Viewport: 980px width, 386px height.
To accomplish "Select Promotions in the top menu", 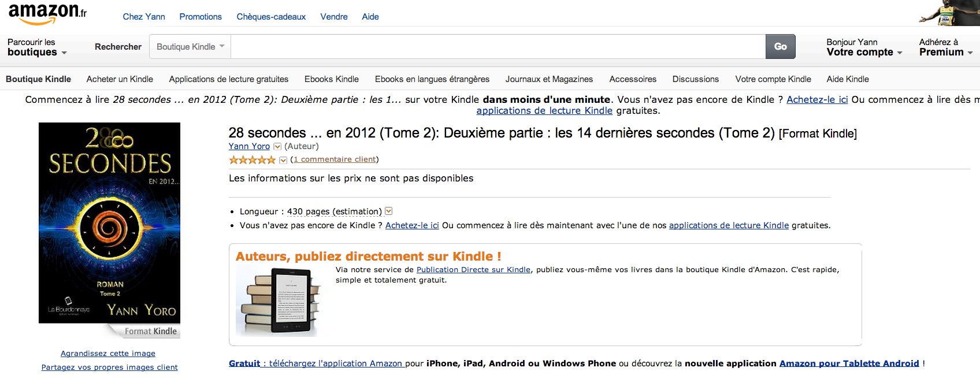I will [x=201, y=17].
